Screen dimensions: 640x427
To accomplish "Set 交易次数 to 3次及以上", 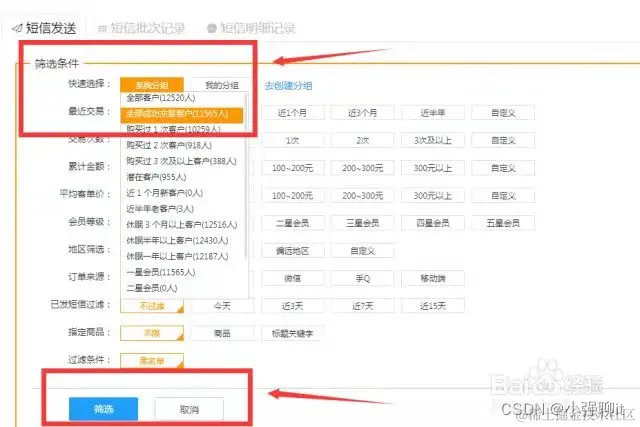I will pos(433,140).
